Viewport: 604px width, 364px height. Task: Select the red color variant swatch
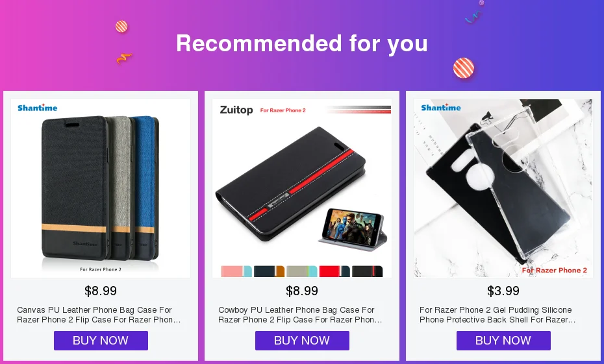pyautogui.click(x=334, y=271)
